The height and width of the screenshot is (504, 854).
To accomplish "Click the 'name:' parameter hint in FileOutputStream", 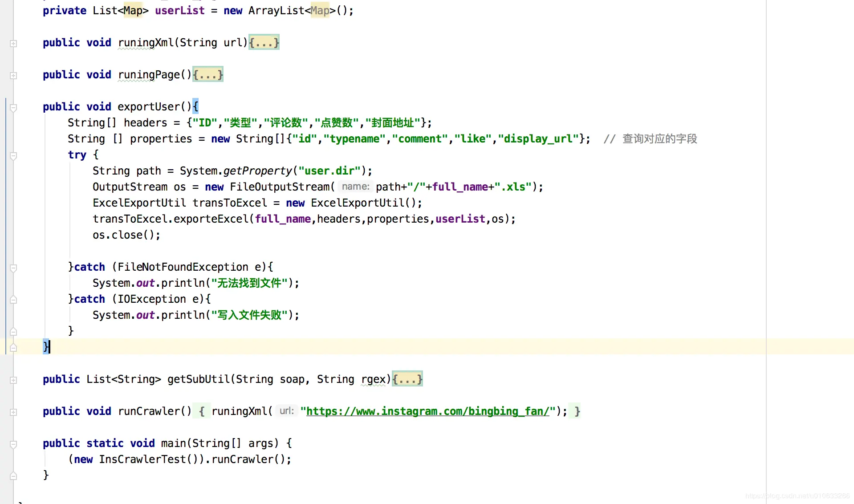I will click(355, 187).
